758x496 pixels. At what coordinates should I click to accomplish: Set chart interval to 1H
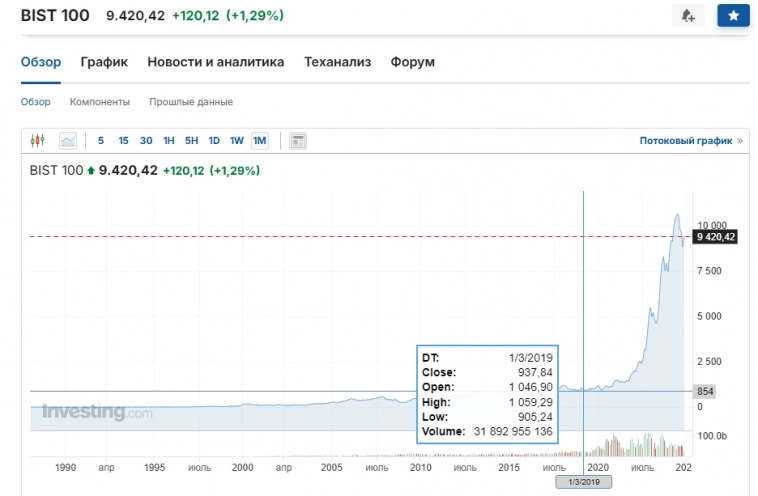point(169,141)
